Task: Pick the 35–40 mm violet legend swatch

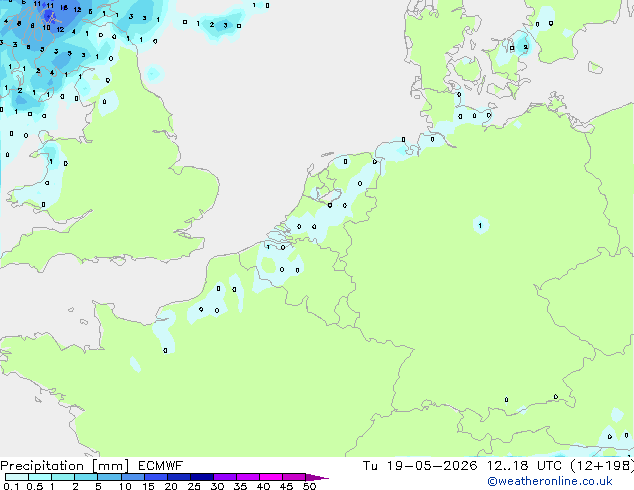Action: (x=247, y=477)
